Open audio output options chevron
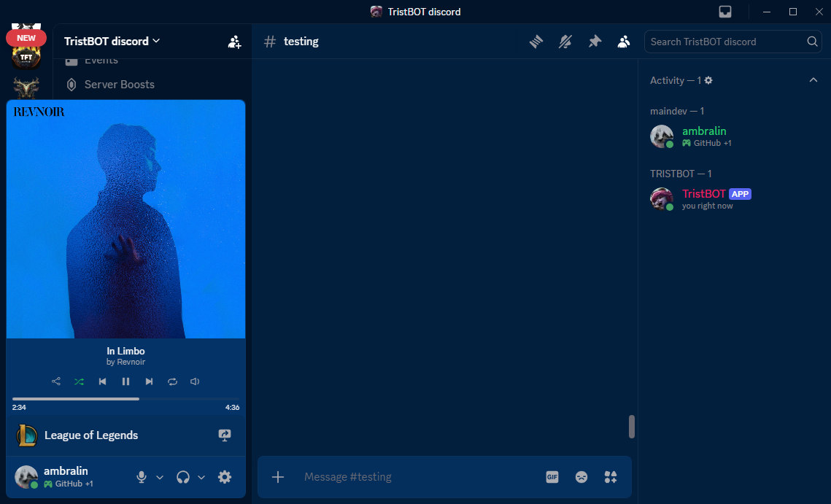The image size is (831, 504). (x=201, y=478)
